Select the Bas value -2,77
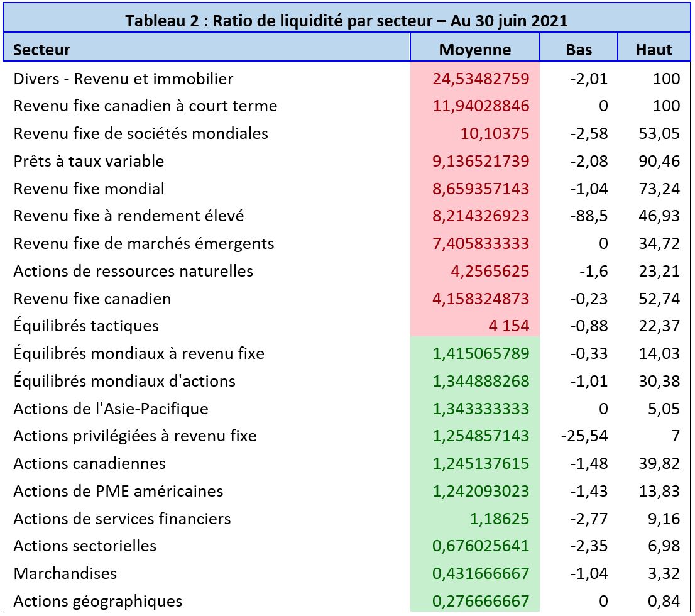 coord(589,519)
